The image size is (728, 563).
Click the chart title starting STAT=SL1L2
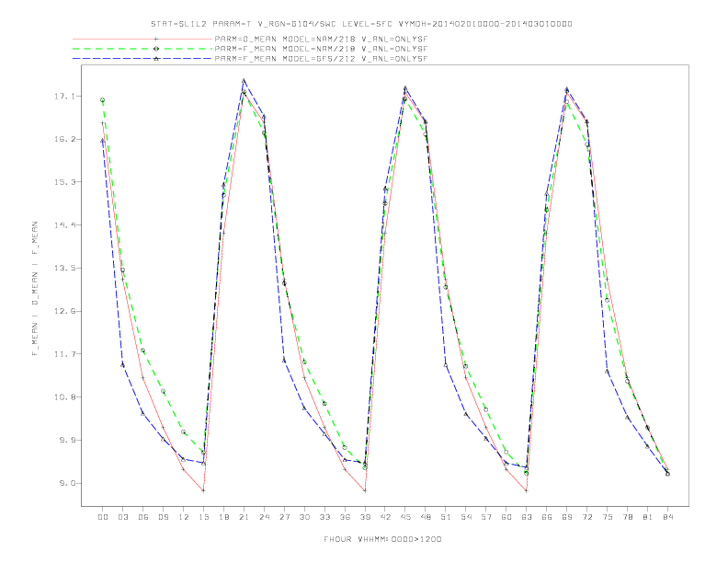[x=361, y=24]
